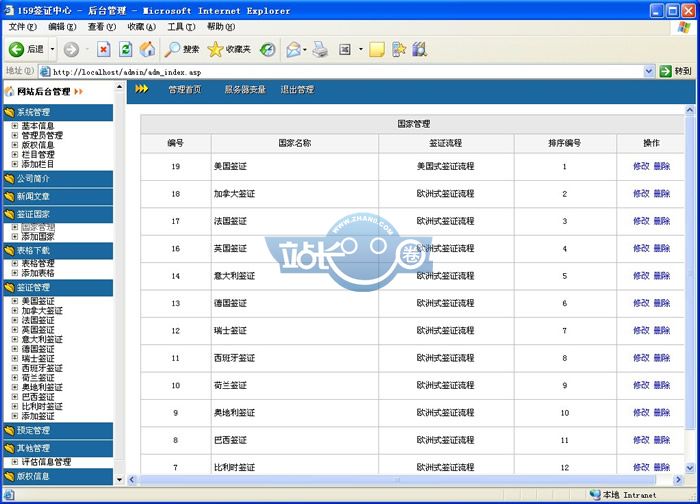Click the Edit page toolbar icon

point(345,49)
